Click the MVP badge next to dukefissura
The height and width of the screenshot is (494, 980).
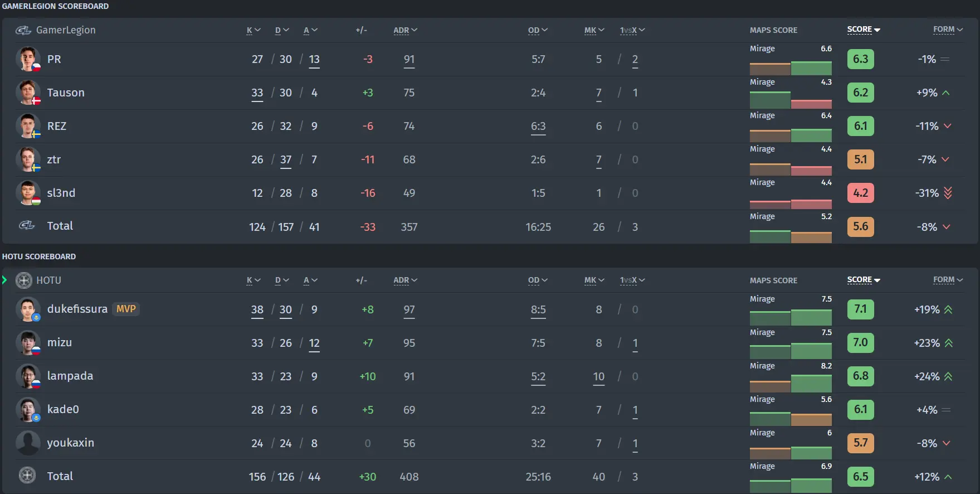[x=126, y=309]
